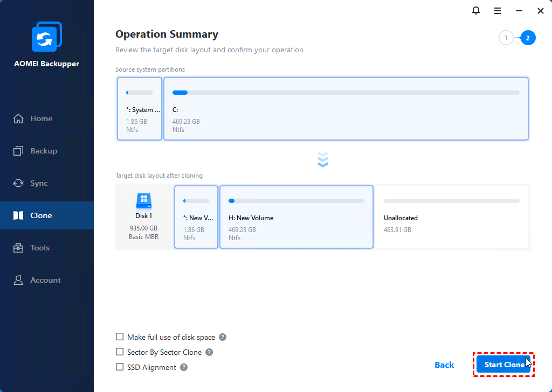
Task: Click the Back link
Action: pyautogui.click(x=444, y=365)
